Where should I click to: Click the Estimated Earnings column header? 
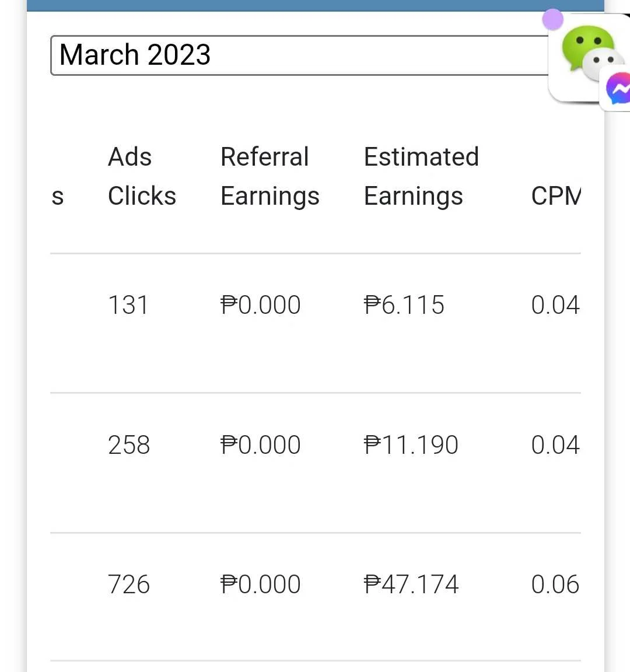421,176
